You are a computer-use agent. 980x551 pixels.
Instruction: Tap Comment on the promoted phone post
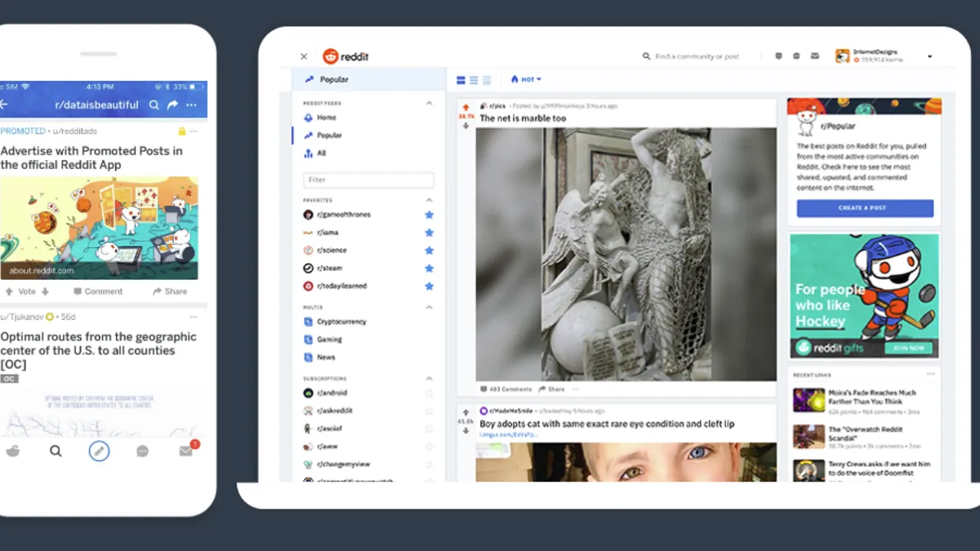pos(98,291)
